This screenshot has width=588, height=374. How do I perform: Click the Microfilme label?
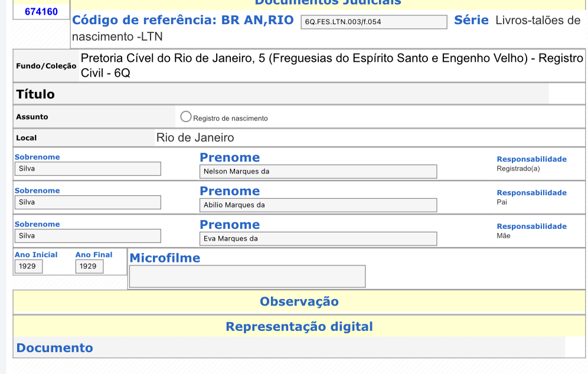pos(165,258)
